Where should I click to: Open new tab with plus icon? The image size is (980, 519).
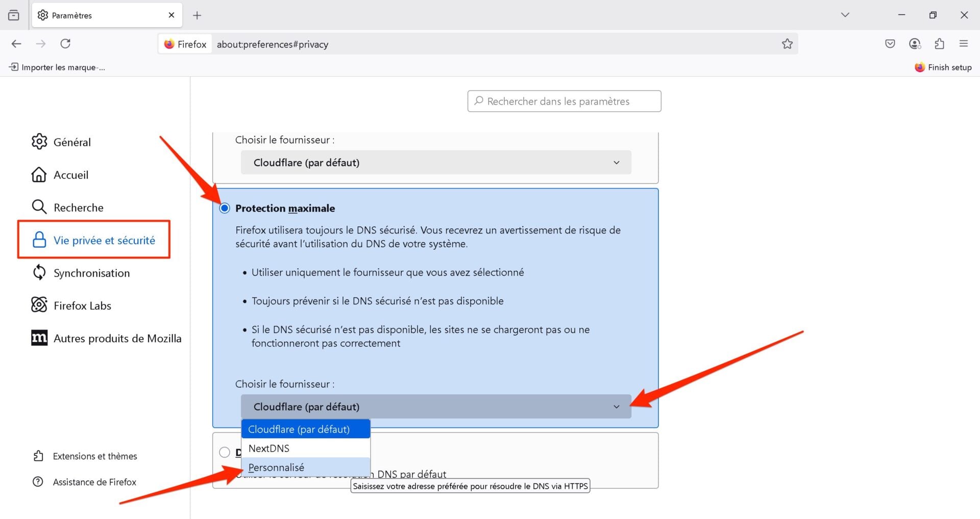(197, 15)
